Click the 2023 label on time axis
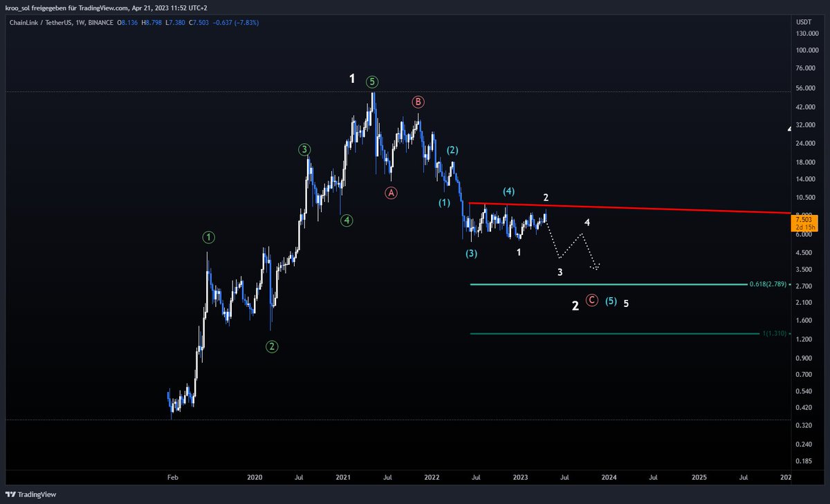 520,477
